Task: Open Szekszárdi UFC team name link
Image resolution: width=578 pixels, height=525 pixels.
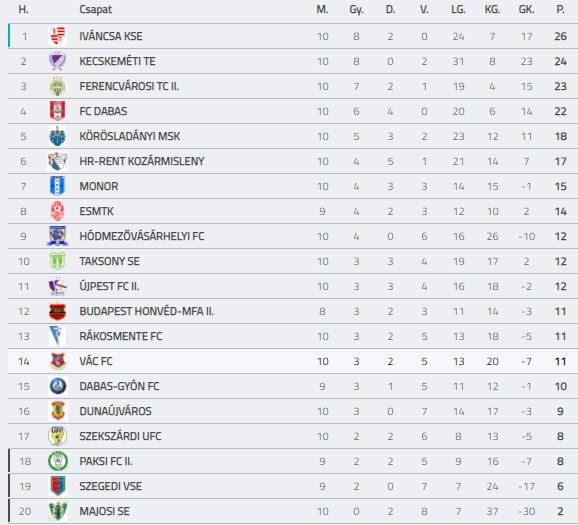Action: point(121,436)
